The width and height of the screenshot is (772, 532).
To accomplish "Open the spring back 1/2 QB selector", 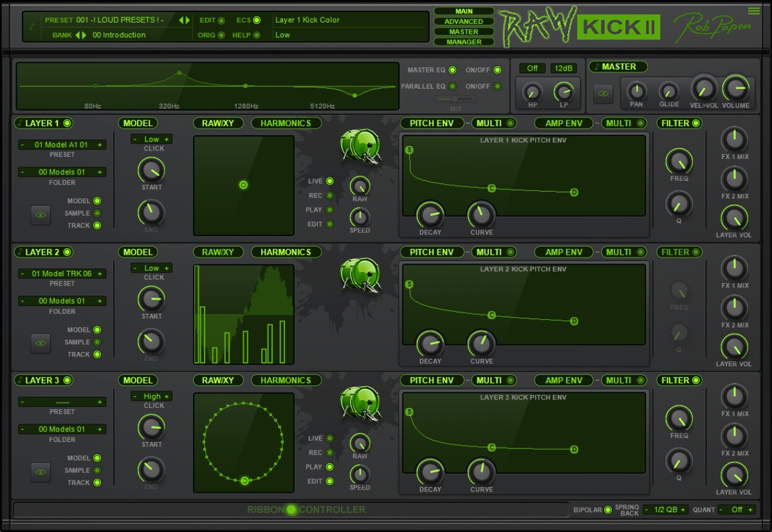I will coord(665,509).
